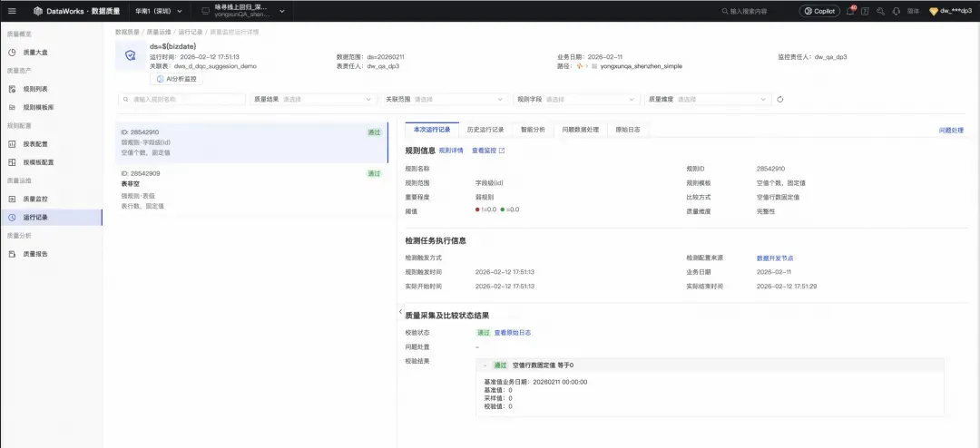
Task: Click the 质量大盘 dashboard sidebar icon
Action: [x=12, y=53]
